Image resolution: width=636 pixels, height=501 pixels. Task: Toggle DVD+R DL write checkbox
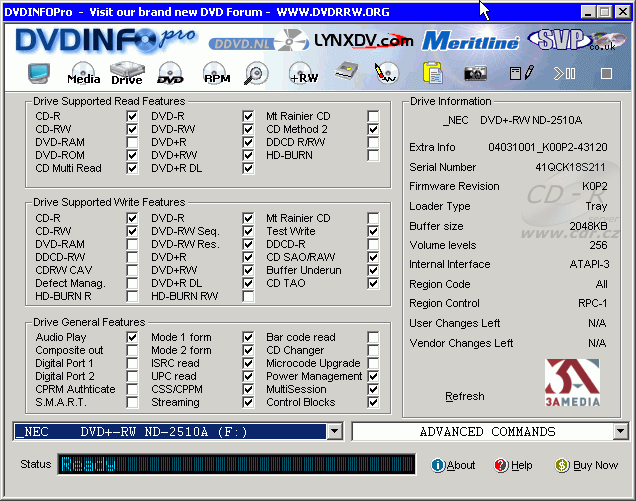(x=248, y=283)
